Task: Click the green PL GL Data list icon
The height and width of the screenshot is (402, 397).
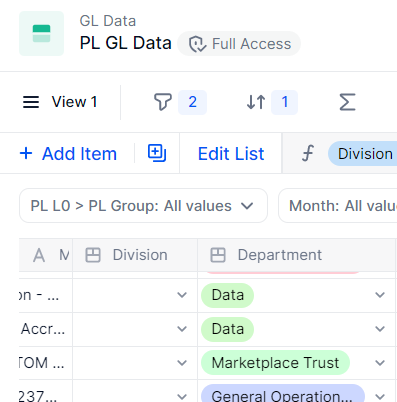Action: point(41,34)
